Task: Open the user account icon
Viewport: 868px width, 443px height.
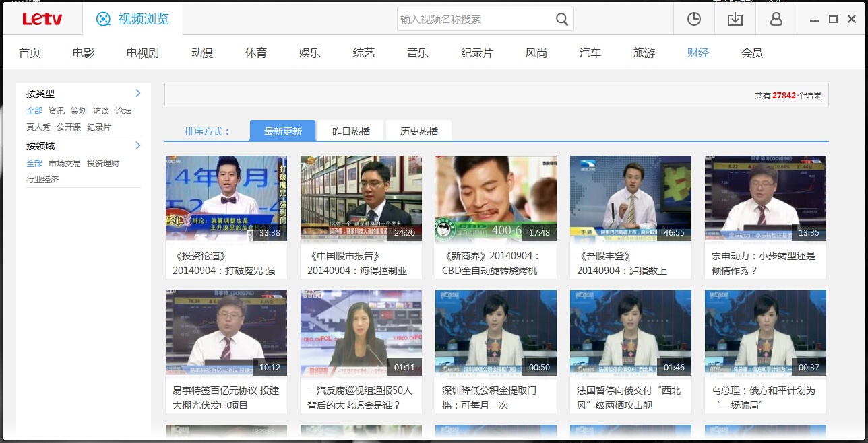Action: (776, 19)
